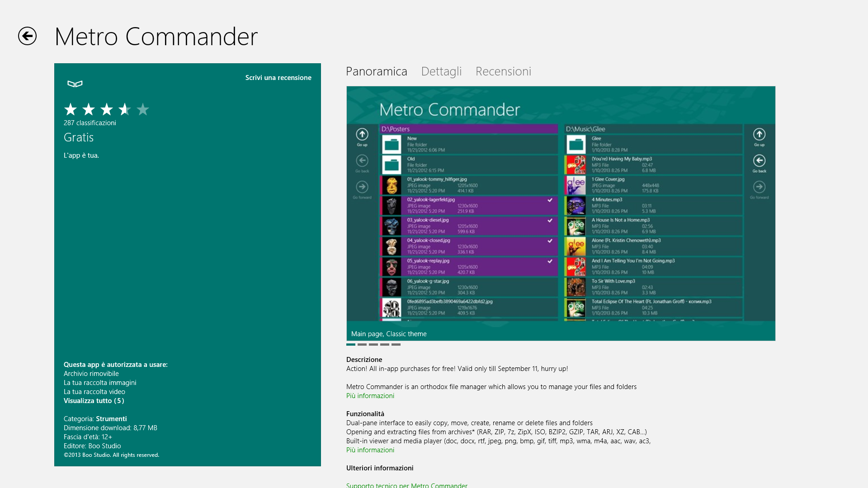The width and height of the screenshot is (868, 488).
Task: Click the 'Descrizione' heading
Action: pos(364,360)
